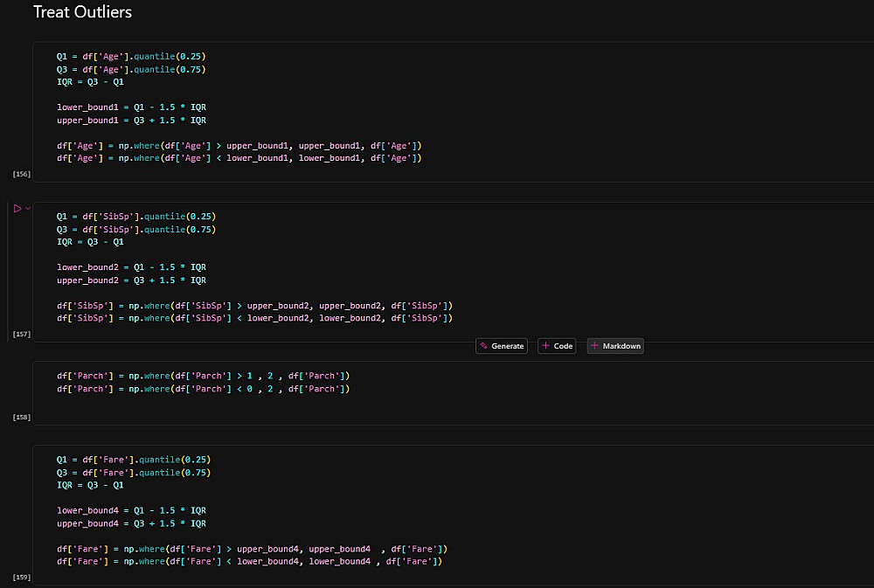Click the execution count 158 label
874x588 pixels.
coord(22,418)
